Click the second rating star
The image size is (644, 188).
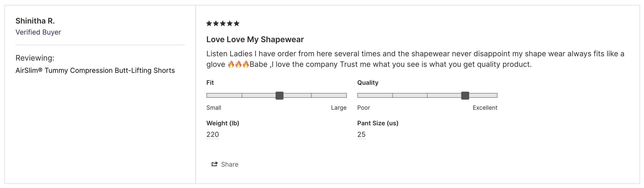click(216, 23)
